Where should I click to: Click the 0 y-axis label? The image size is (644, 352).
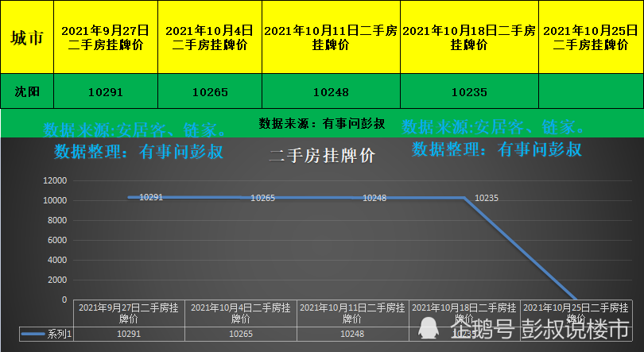click(x=64, y=300)
